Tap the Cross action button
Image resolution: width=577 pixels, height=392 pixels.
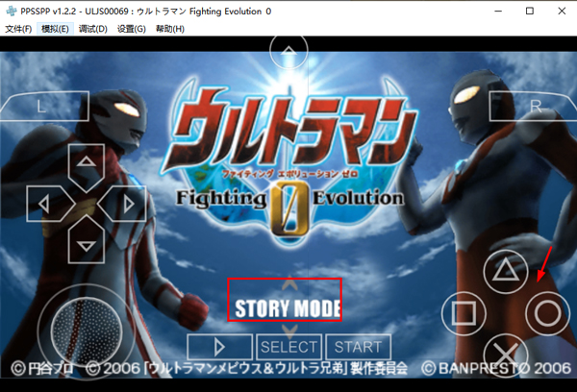[x=506, y=355]
